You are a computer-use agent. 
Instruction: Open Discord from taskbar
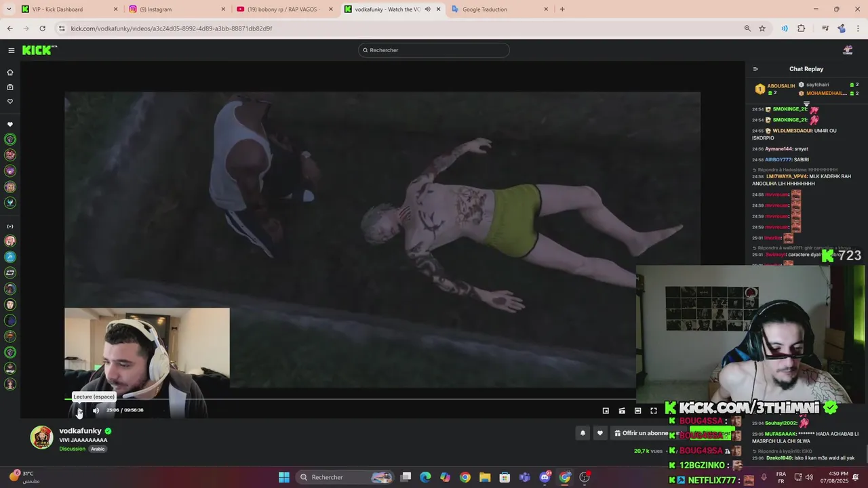click(545, 477)
